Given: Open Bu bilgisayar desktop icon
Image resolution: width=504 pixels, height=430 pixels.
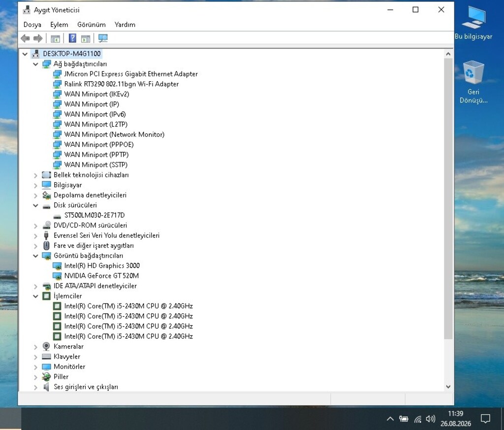Looking at the screenshot, I should (473, 23).
